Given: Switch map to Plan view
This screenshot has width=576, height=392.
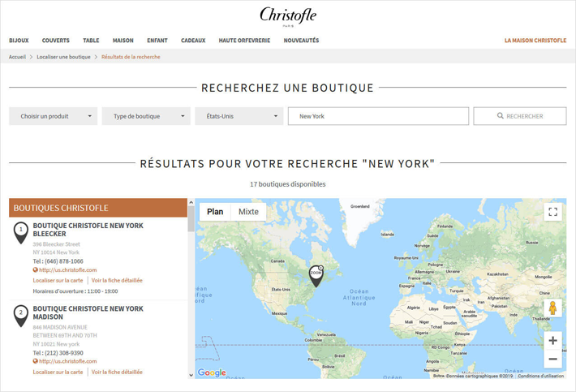Looking at the screenshot, I should point(215,212).
